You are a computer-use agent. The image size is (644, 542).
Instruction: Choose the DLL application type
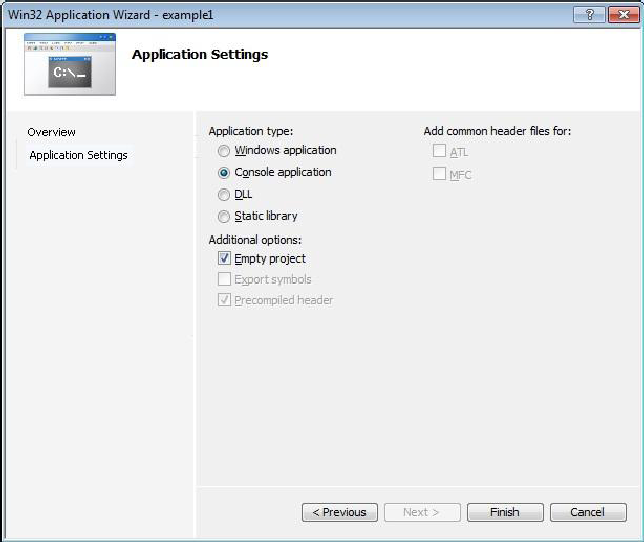[x=223, y=195]
